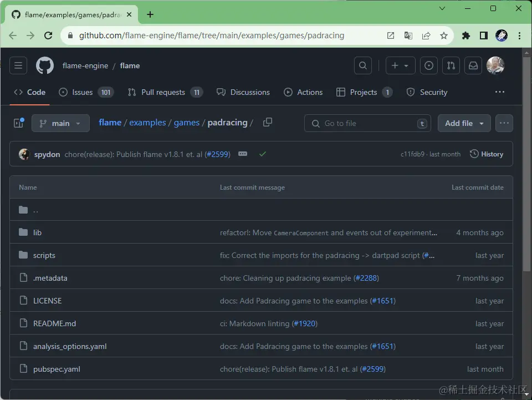Close the flame/examples/games browser tab

tap(129, 14)
